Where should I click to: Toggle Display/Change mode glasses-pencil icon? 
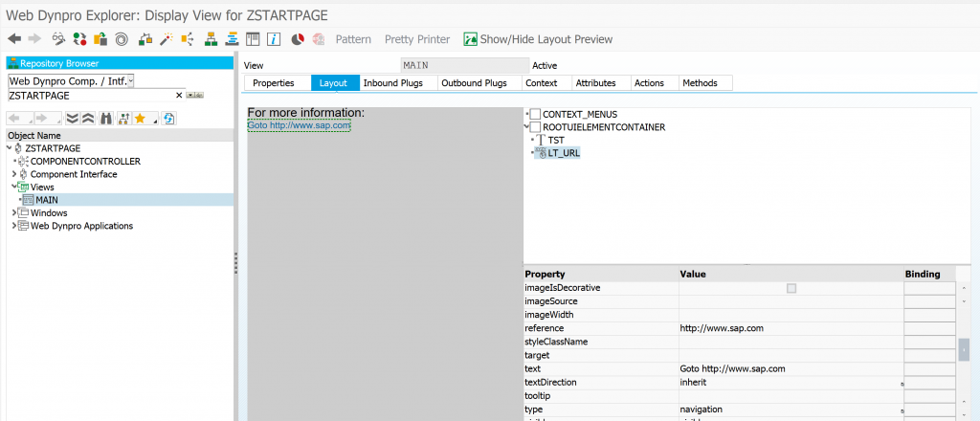pos(58,39)
